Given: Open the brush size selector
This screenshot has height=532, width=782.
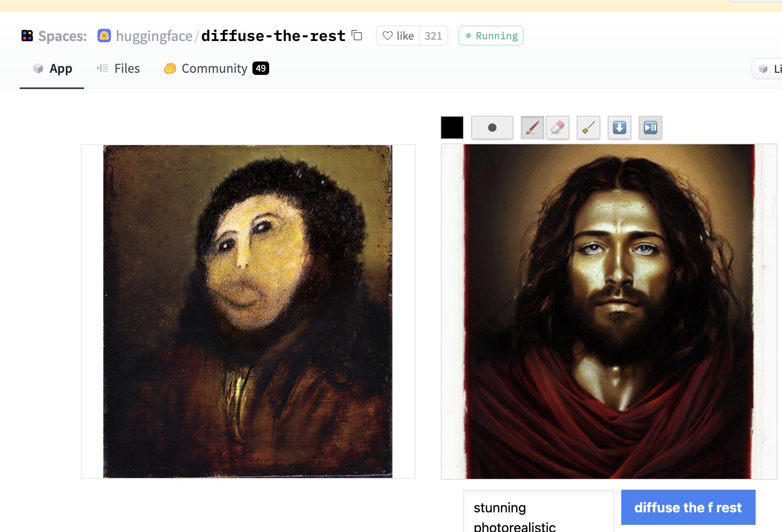Looking at the screenshot, I should (x=492, y=128).
